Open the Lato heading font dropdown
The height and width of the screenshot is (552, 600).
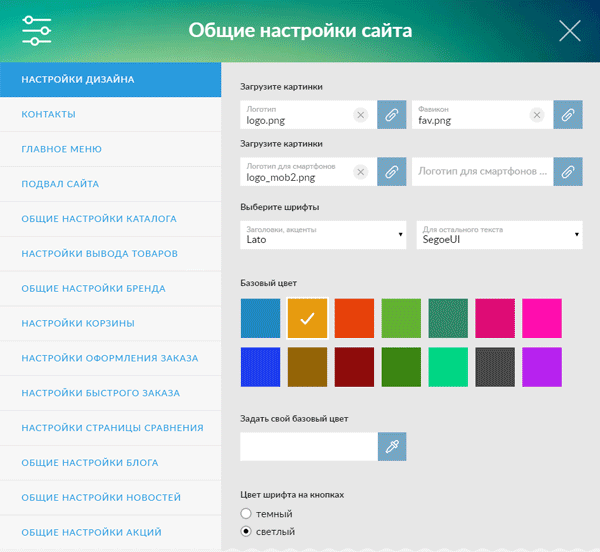tap(324, 235)
